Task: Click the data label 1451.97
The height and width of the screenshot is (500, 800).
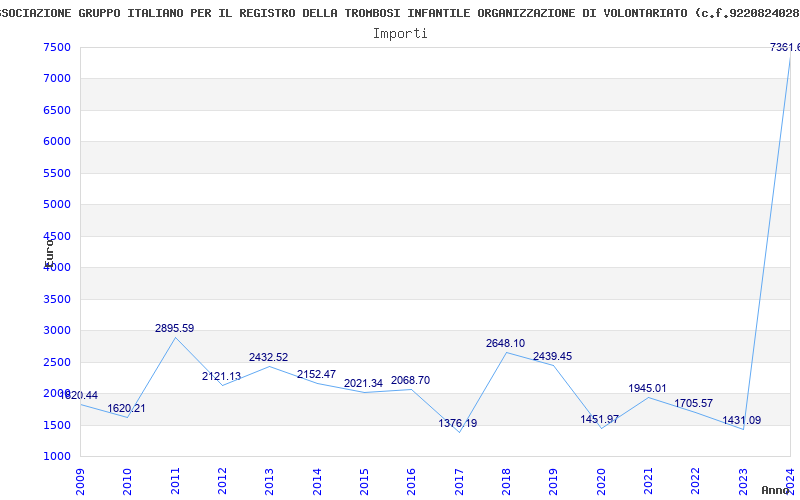Action: (x=599, y=419)
